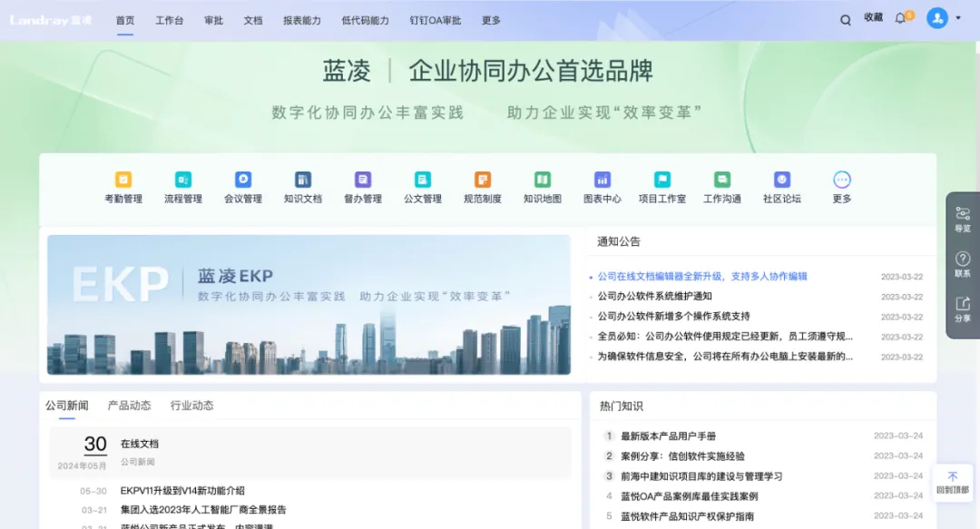Expand the user account dropdown arrow
The width and height of the screenshot is (980, 529).
[958, 18]
